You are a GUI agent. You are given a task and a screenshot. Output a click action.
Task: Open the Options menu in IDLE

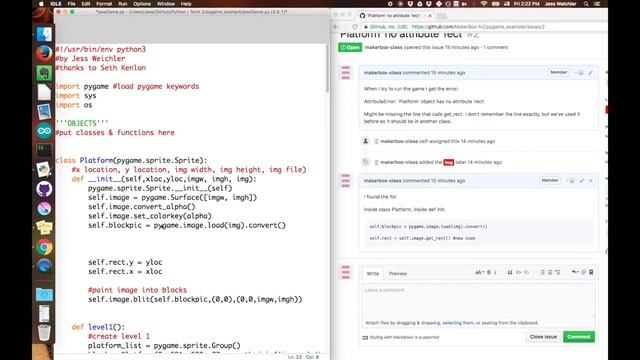(142, 4)
